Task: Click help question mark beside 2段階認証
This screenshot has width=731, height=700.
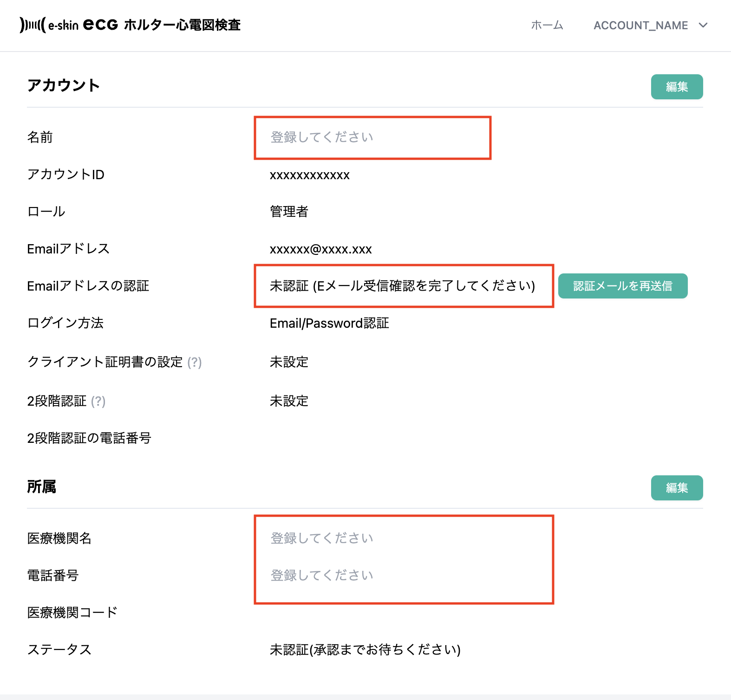Action: pyautogui.click(x=98, y=401)
